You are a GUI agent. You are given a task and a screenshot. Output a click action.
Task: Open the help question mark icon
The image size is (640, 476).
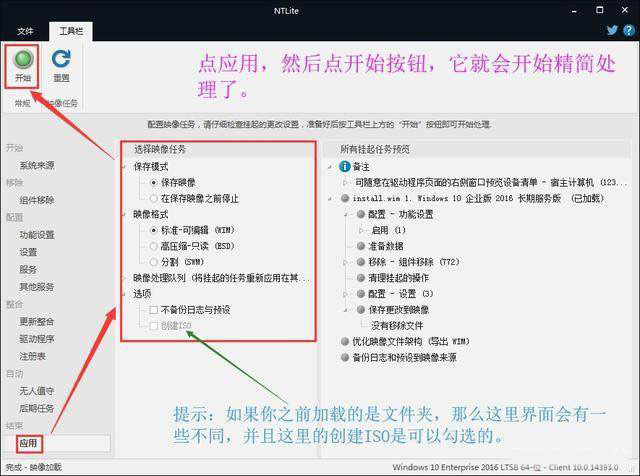point(629,30)
